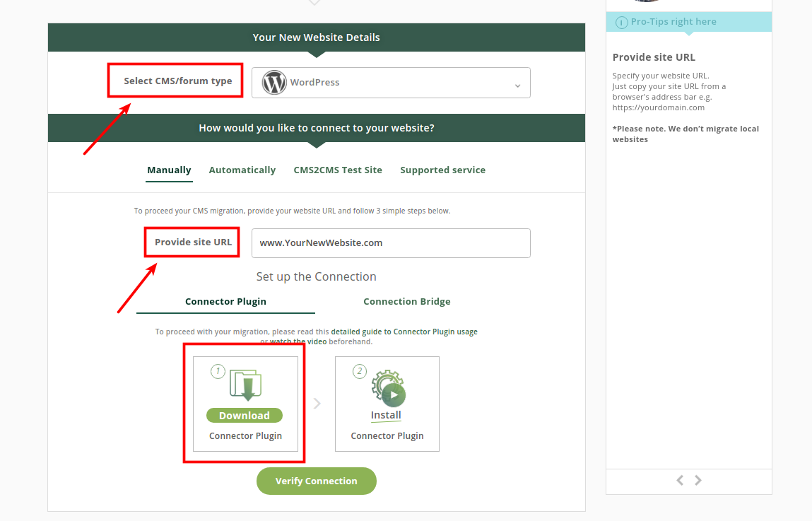This screenshot has width=812, height=521.
Task: Click the dropdown chevron arrow beside WordPress
Action: [517, 86]
